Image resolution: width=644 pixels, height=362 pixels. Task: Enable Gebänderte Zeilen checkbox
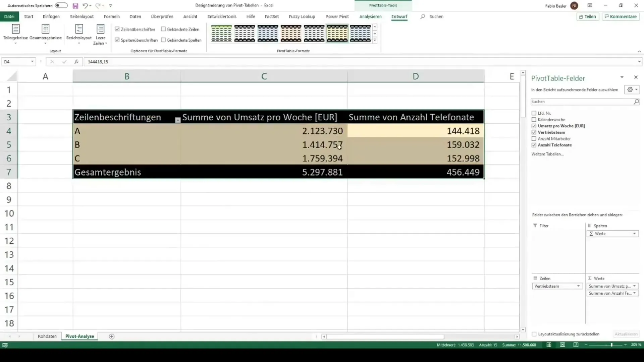click(163, 29)
